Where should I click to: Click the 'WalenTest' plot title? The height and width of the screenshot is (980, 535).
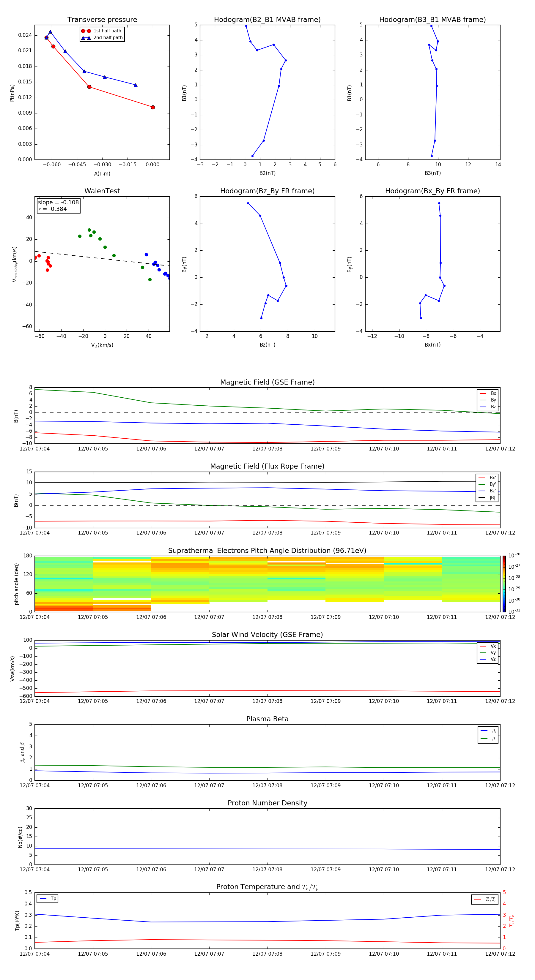(x=102, y=191)
